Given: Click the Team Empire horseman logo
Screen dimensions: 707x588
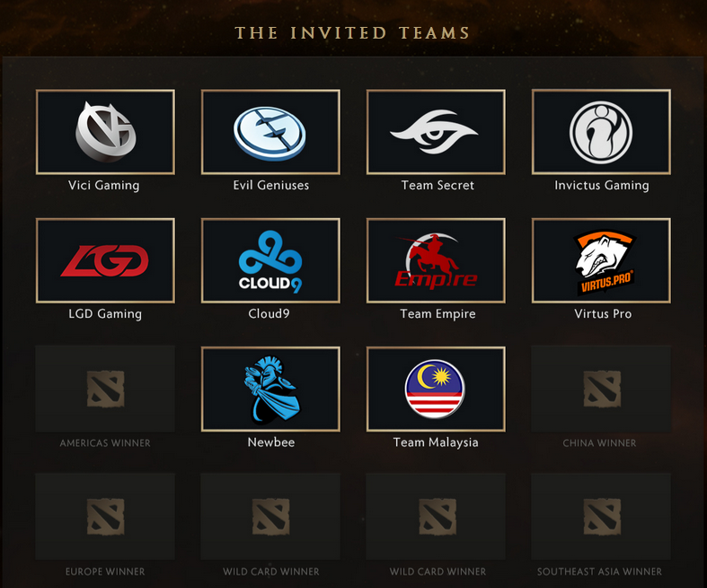Looking at the screenshot, I should click(x=436, y=260).
